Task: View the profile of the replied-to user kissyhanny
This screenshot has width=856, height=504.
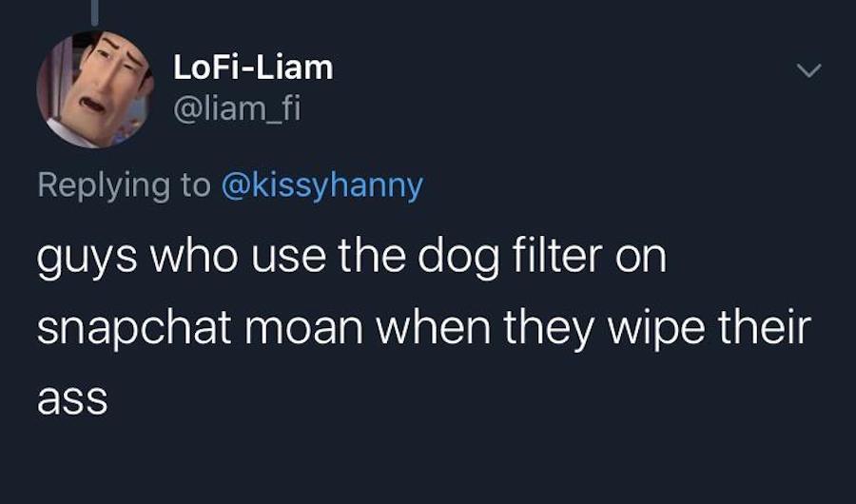Action: click(321, 185)
